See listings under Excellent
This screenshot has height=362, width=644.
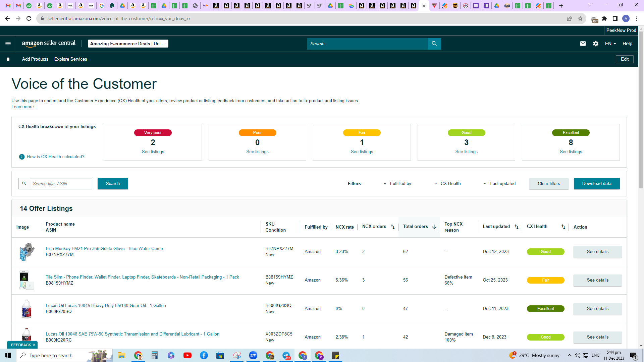pyautogui.click(x=571, y=152)
